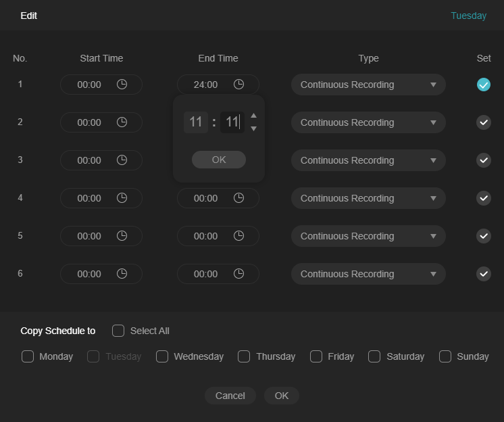
Task: Expand row 1 recording Type dropdown
Action: click(368, 85)
